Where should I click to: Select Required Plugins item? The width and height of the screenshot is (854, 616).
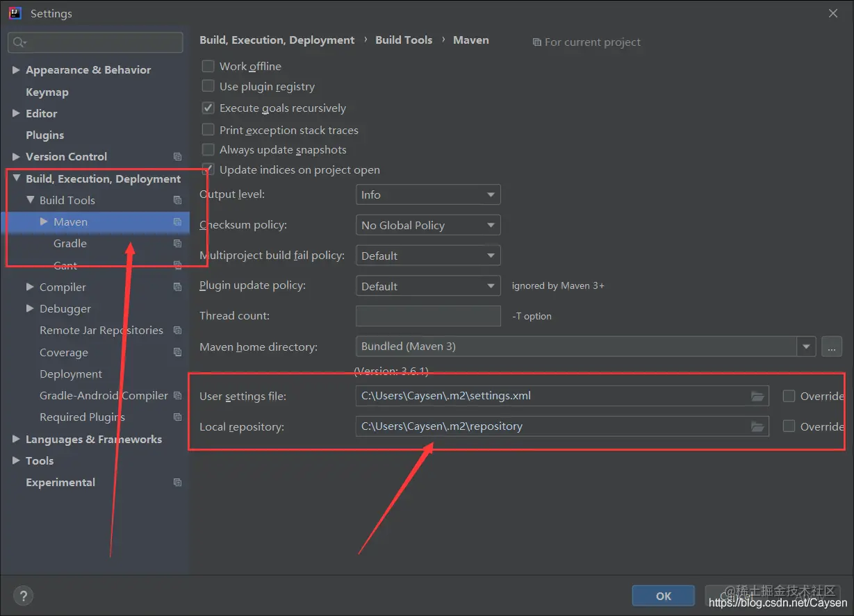[x=82, y=417]
